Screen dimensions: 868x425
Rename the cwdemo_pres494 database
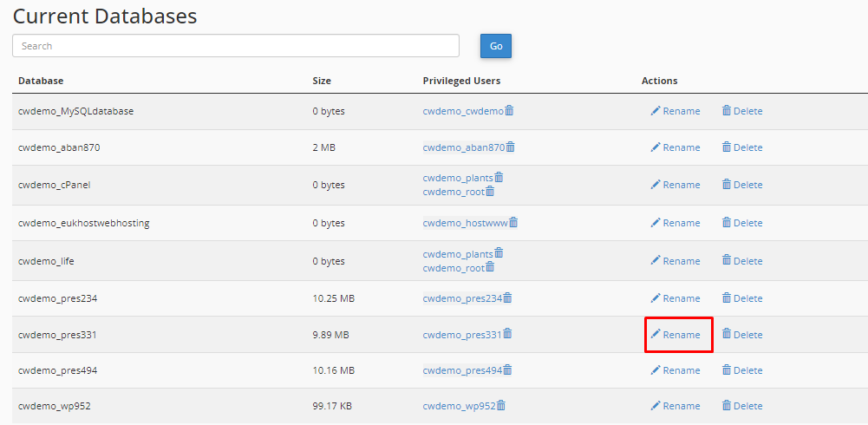(675, 370)
